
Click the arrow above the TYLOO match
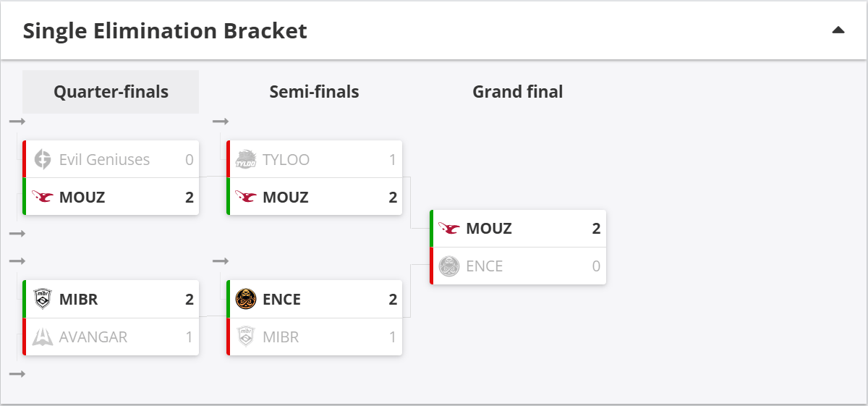pos(221,121)
